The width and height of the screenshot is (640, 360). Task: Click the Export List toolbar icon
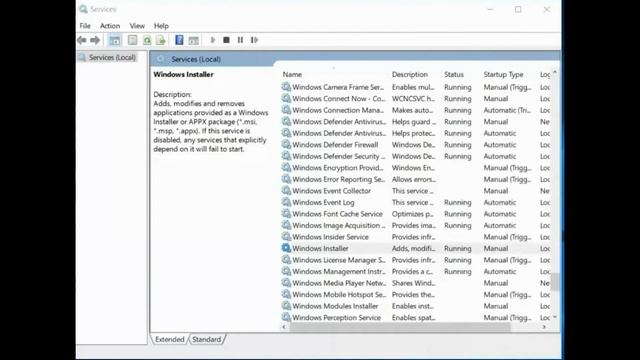coord(161,40)
